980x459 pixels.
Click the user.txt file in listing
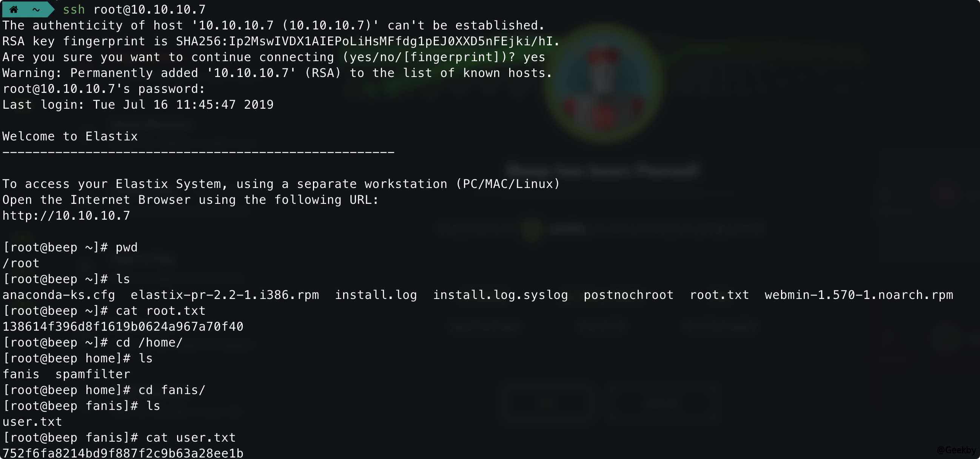click(x=32, y=421)
